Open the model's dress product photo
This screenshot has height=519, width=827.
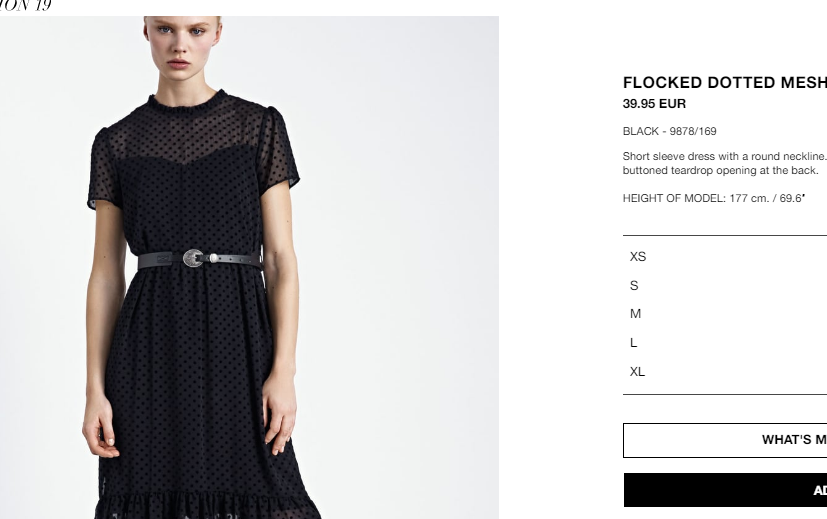tap(249, 267)
